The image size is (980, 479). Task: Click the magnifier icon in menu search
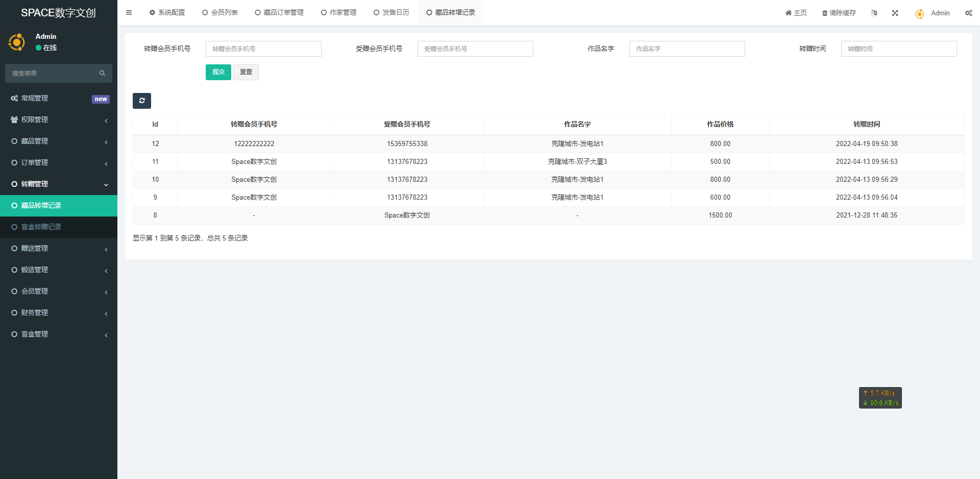point(102,73)
